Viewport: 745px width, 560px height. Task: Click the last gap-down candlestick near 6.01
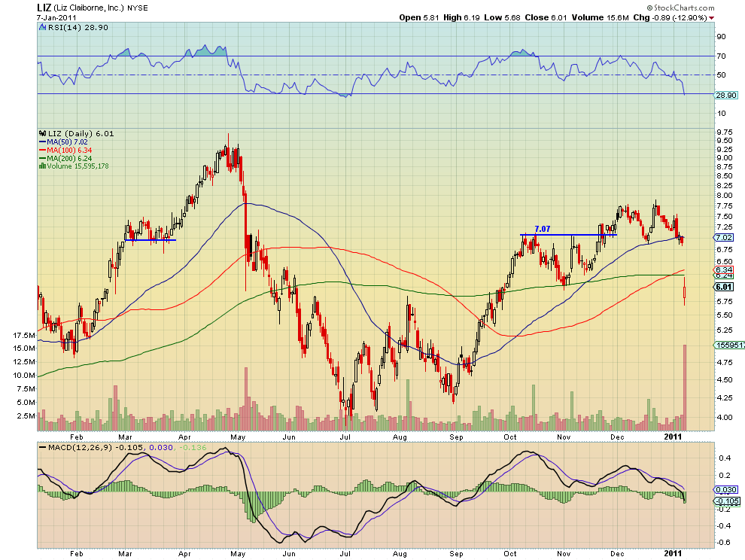tap(685, 291)
